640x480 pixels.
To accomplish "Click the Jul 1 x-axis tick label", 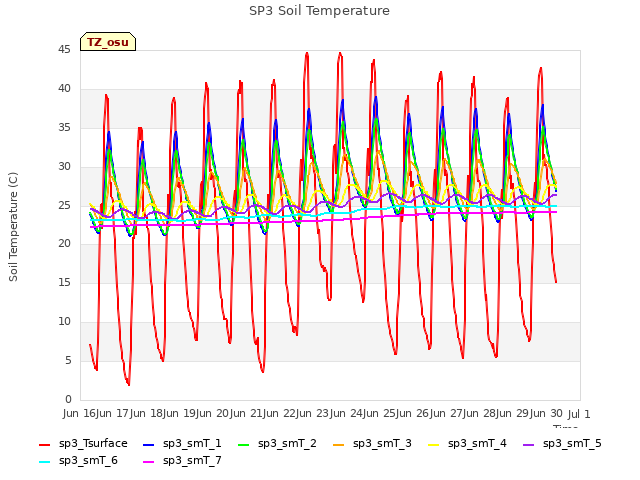I will pos(579,414).
